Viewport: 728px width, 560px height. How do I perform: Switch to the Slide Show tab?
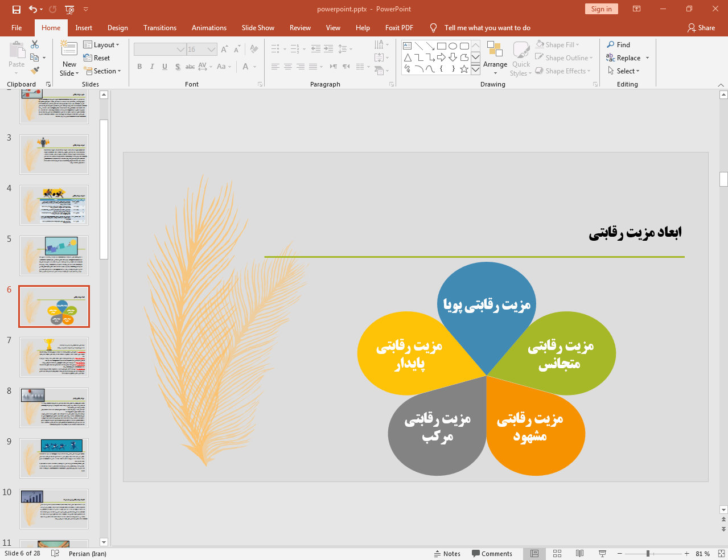tap(258, 28)
